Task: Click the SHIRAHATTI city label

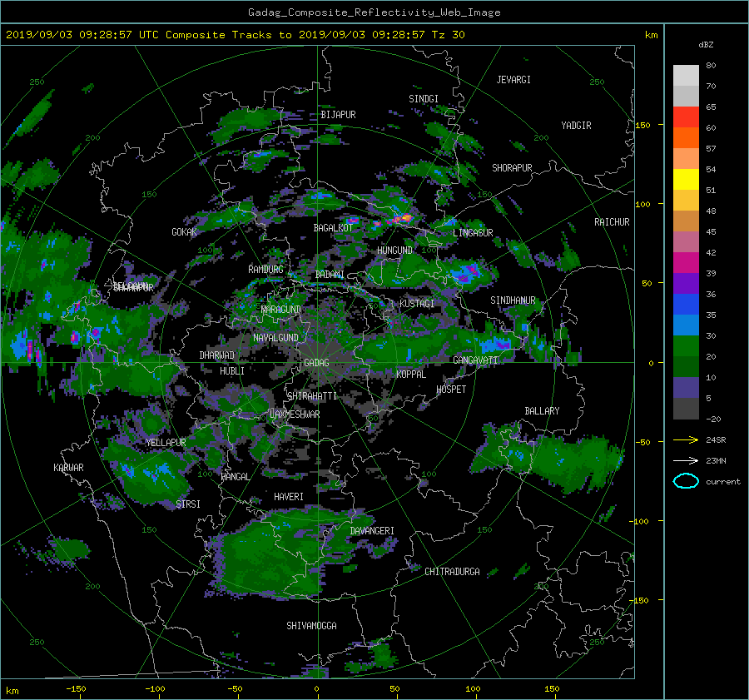Action: coord(312,396)
